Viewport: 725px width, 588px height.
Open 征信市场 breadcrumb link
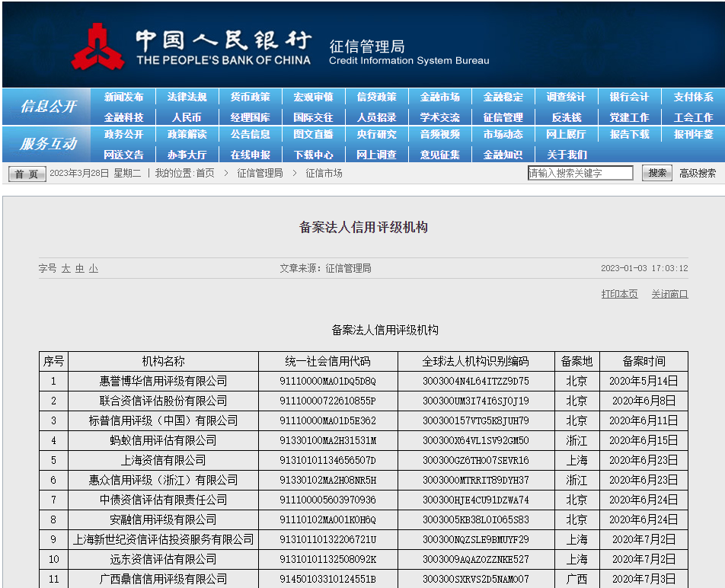coord(324,174)
